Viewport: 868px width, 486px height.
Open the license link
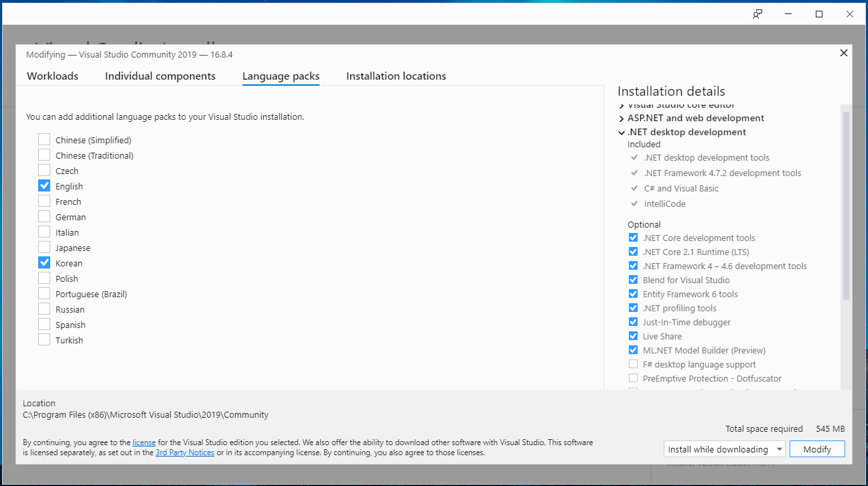click(x=144, y=442)
